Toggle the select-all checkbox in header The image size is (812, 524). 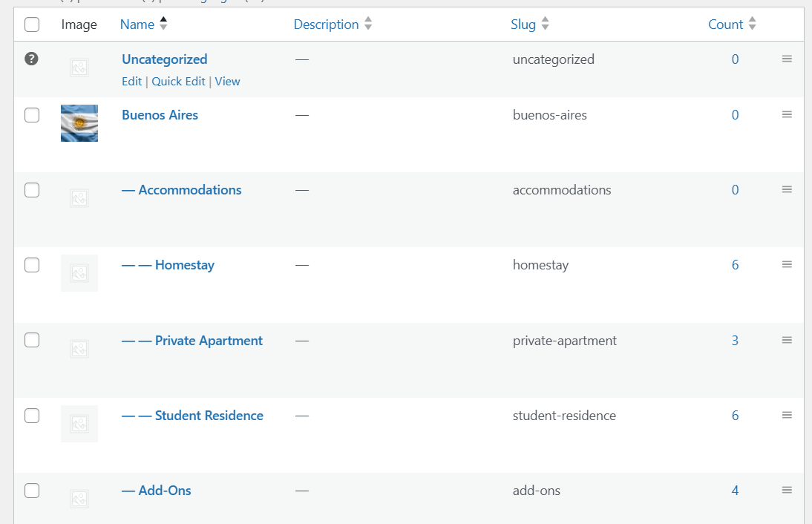coord(32,24)
